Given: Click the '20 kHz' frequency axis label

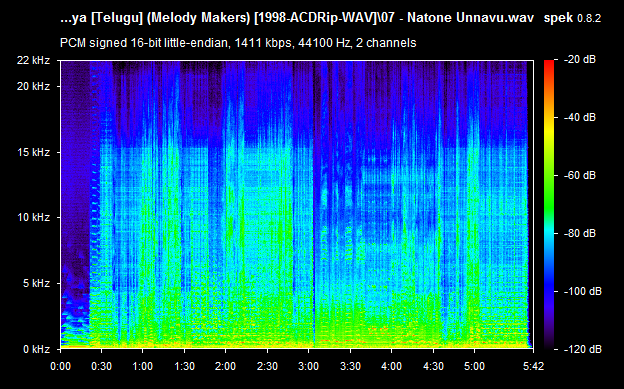Looking at the screenshot, I should [33, 86].
